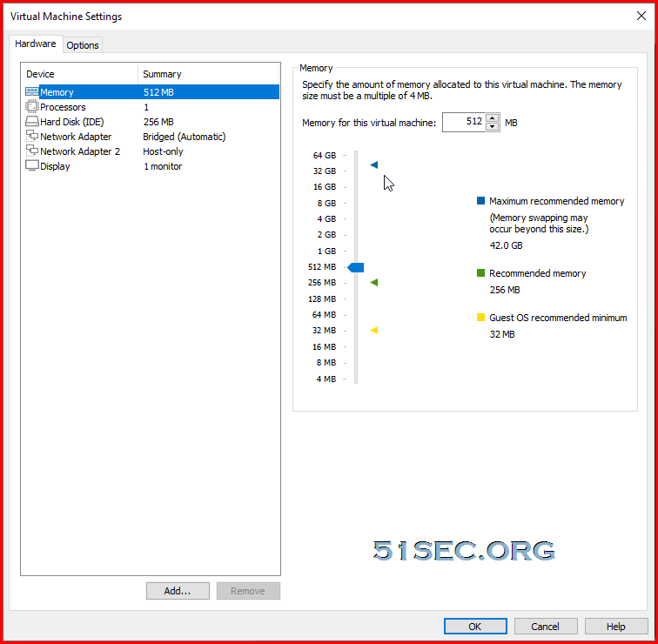Click the Guest OS recommended minimum label
This screenshot has height=644, width=658.
tap(558, 318)
